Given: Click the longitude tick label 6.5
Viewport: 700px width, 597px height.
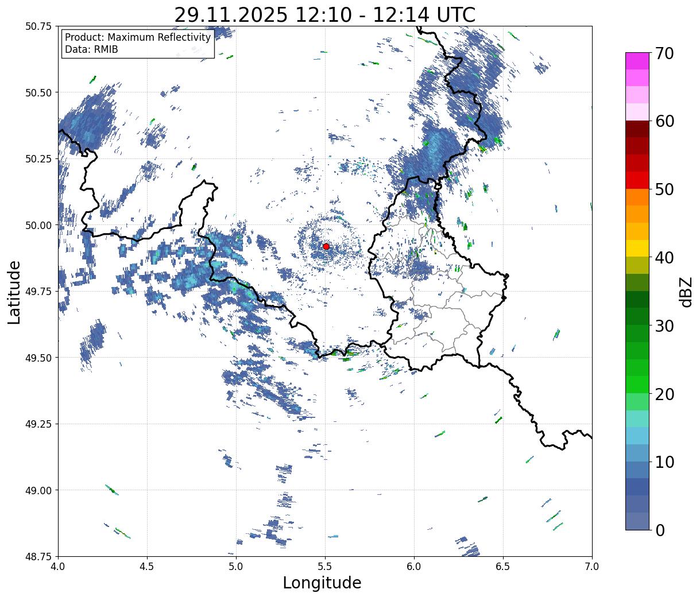Looking at the screenshot, I should 503,566.
